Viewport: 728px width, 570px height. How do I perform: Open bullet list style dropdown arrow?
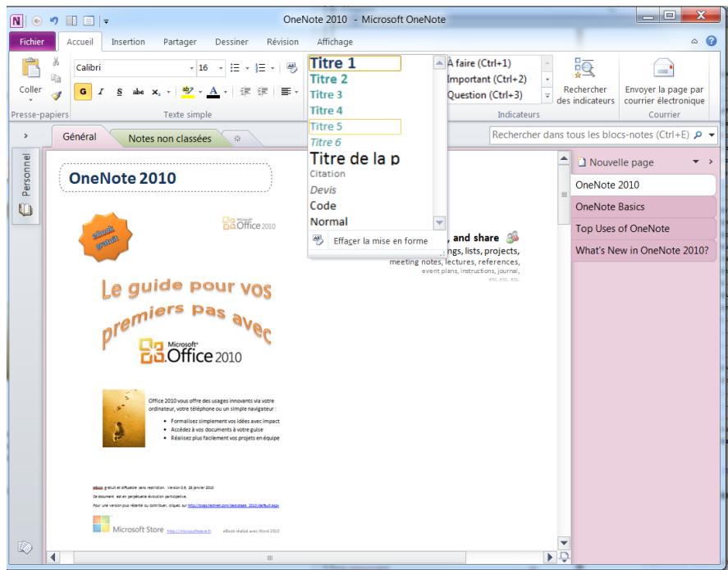click(247, 68)
